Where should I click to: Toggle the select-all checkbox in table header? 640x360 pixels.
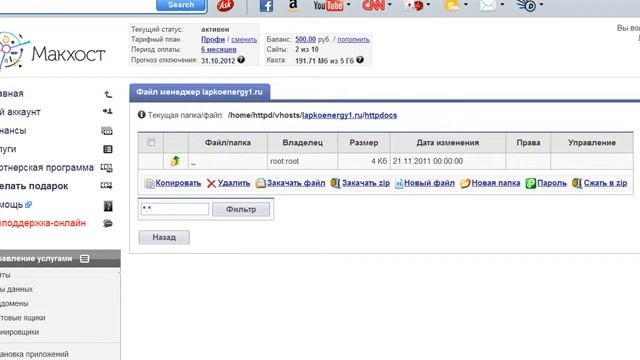(151, 142)
